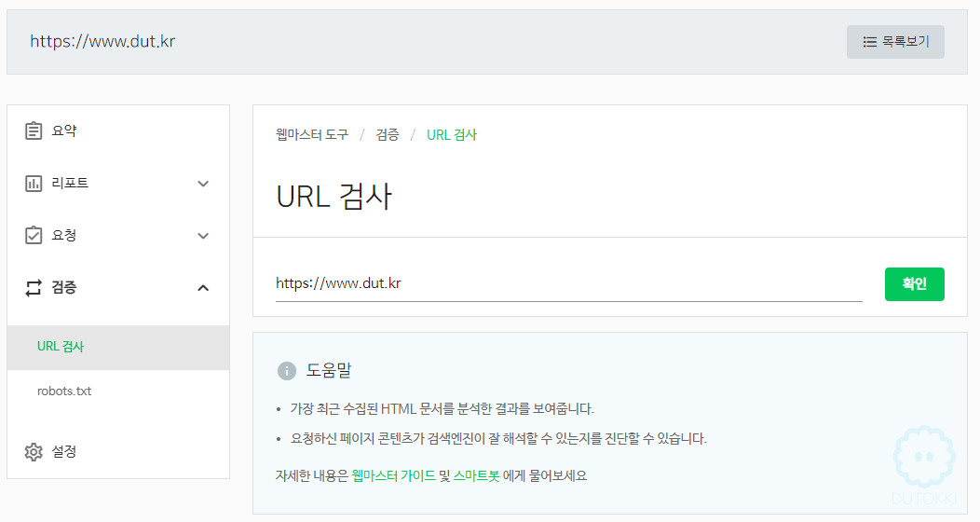Click the URL 검사 breadcrumb
This screenshot has height=522, width=980.
point(451,134)
